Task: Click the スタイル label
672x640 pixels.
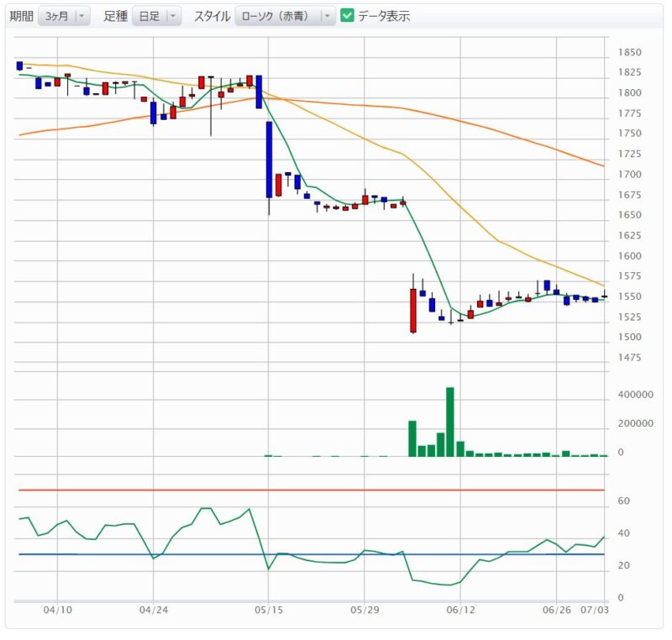Action: point(213,16)
